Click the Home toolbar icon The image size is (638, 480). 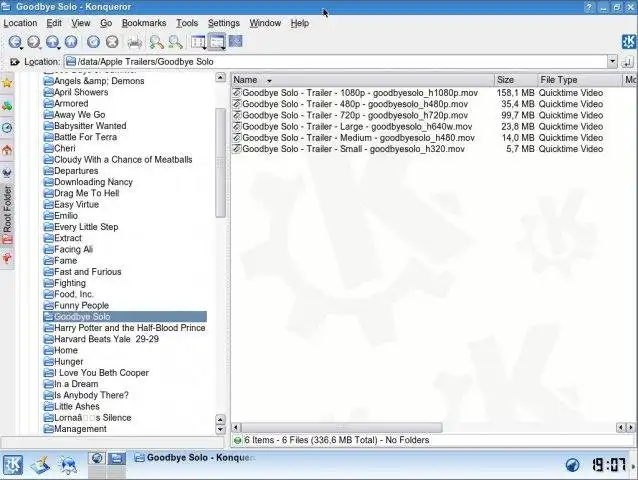coord(71,41)
